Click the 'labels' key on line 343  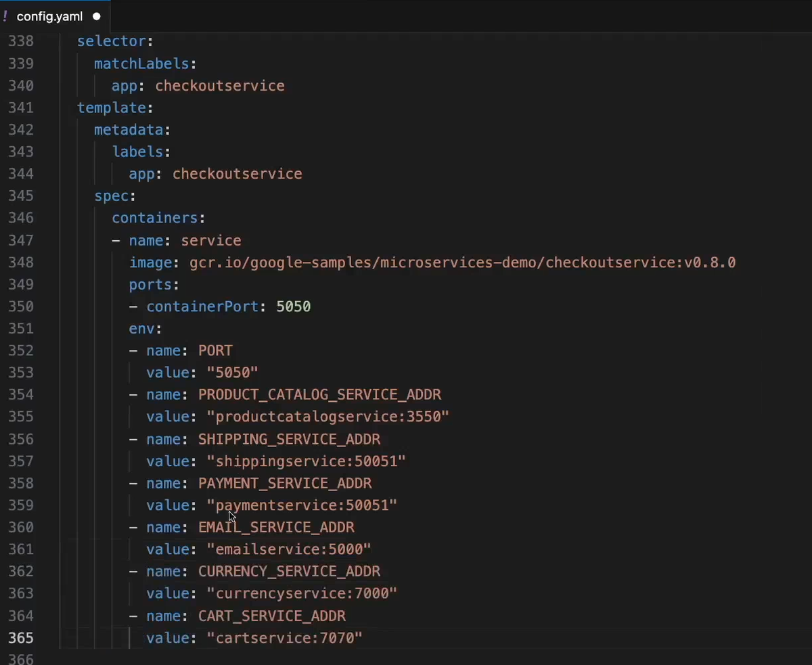coord(137,152)
